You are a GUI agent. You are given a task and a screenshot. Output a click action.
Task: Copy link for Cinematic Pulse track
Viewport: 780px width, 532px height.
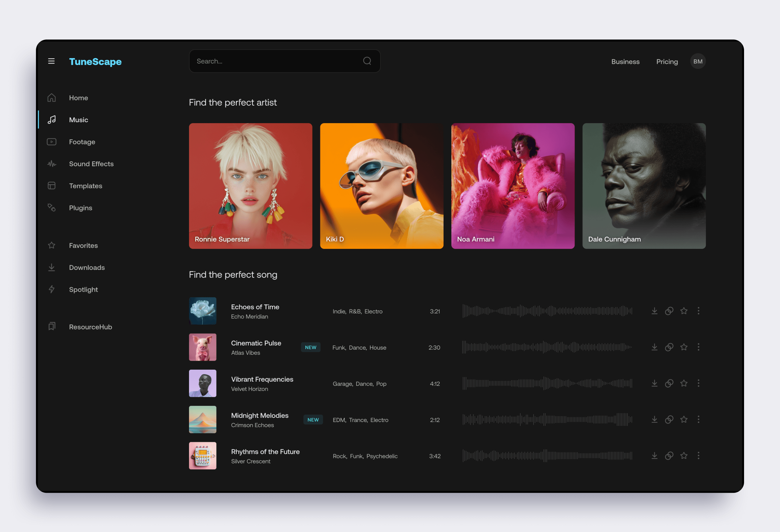[x=669, y=347]
